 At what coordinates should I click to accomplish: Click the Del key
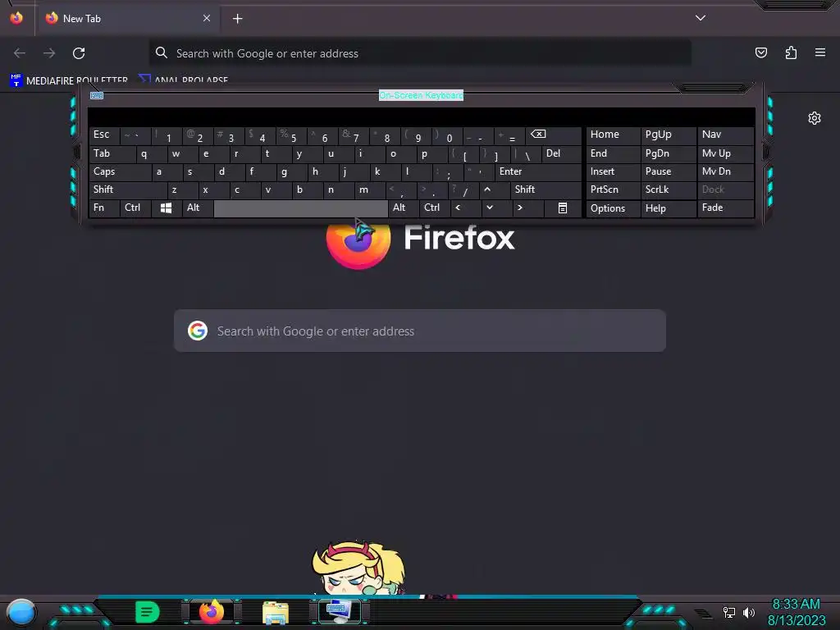(561, 153)
